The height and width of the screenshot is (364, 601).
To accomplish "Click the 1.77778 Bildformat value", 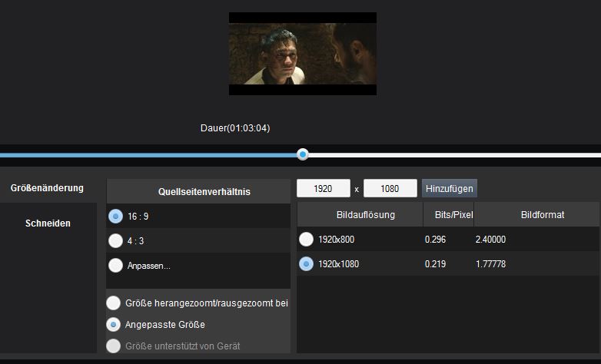I will 490,264.
